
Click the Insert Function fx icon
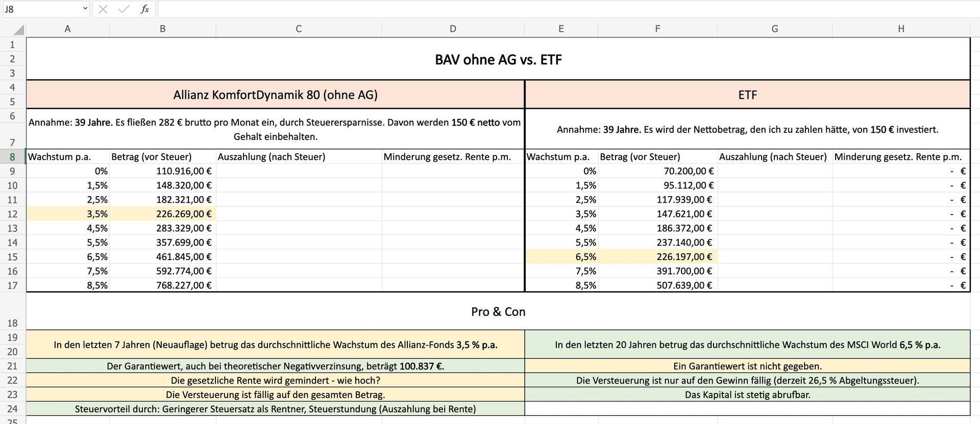click(144, 9)
